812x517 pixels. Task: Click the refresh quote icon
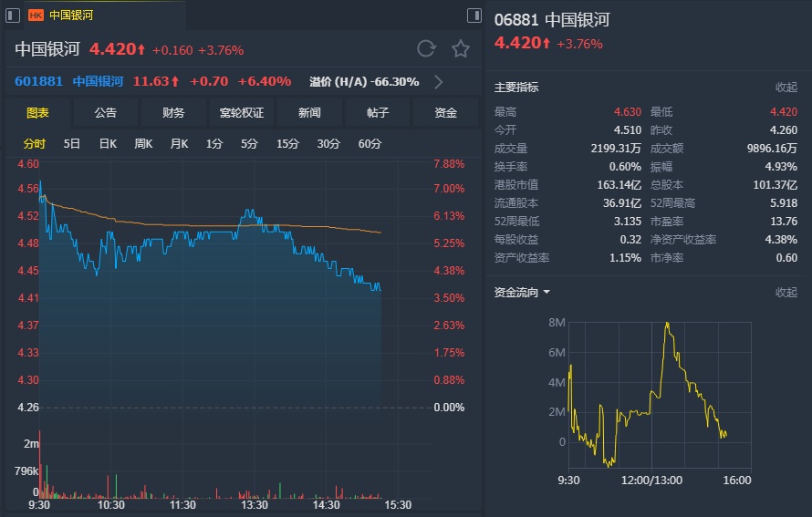[x=426, y=49]
